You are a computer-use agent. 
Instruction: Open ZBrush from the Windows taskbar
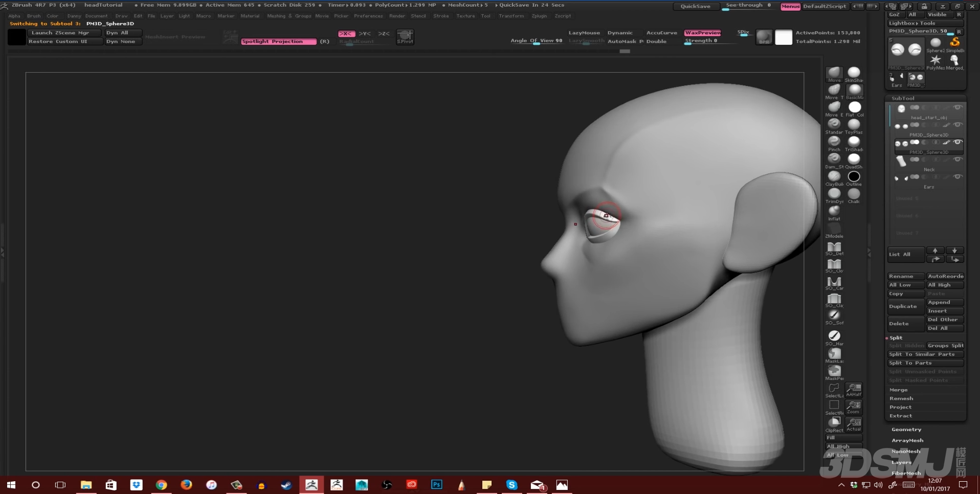click(311, 485)
